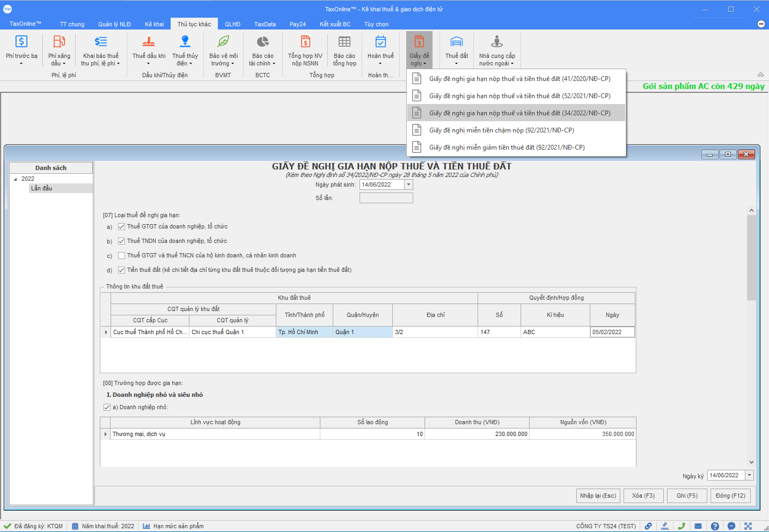The height and width of the screenshot is (532, 769).
Task: Select the Thuế dầu khí icon
Action: 149,41
